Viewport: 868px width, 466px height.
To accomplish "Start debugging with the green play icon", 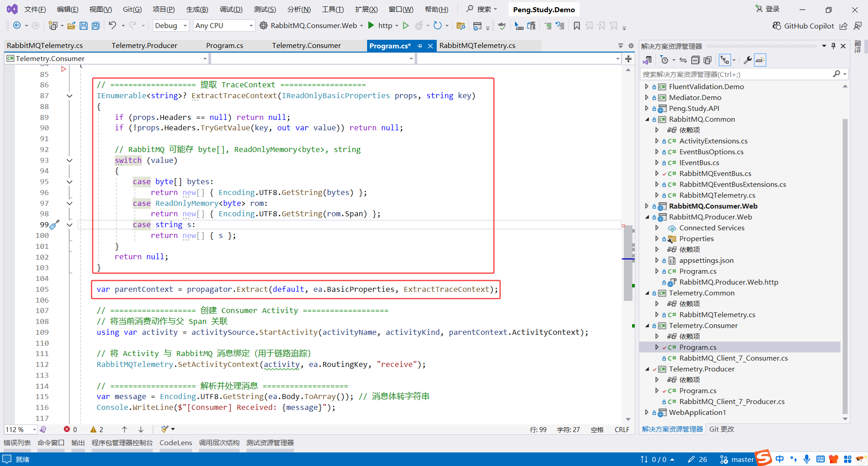I will click(371, 25).
